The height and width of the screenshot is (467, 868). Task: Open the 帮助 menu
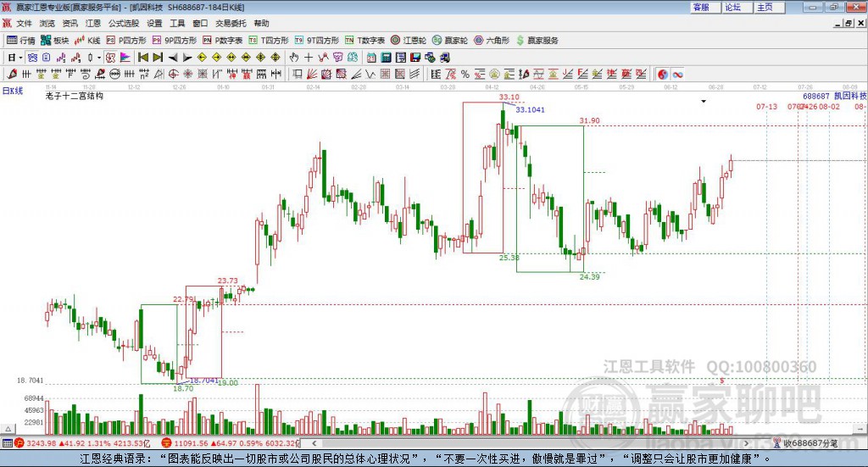coord(261,23)
